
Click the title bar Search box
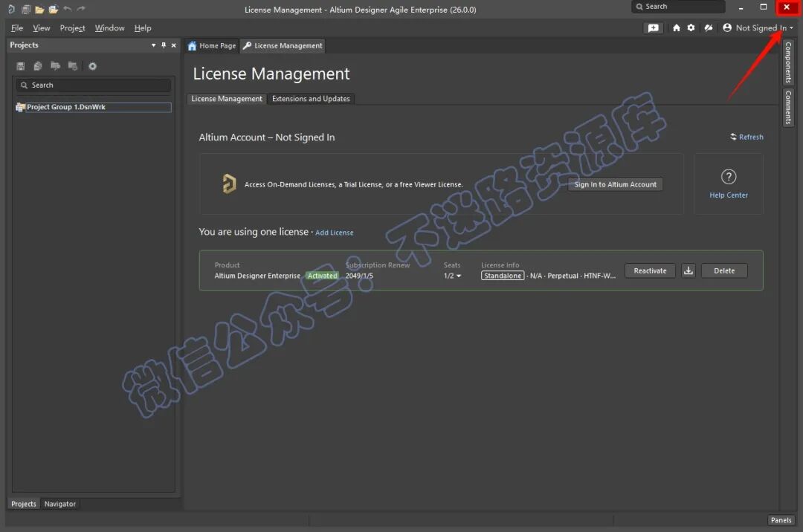point(679,7)
